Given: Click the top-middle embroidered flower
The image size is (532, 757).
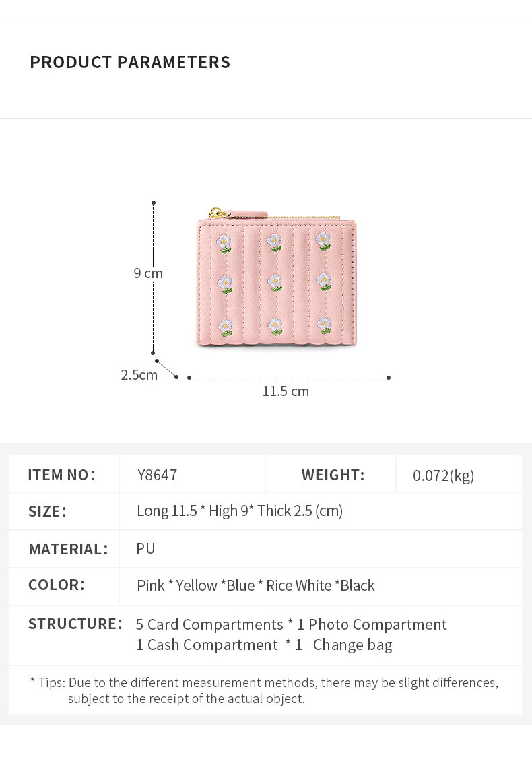Looking at the screenshot, I should pyautogui.click(x=274, y=242).
